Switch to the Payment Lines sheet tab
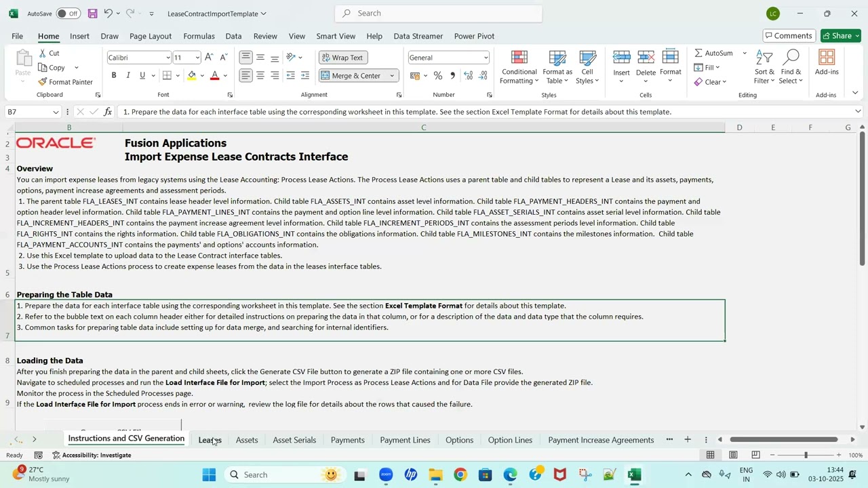This screenshot has height=488, width=868. point(405,440)
